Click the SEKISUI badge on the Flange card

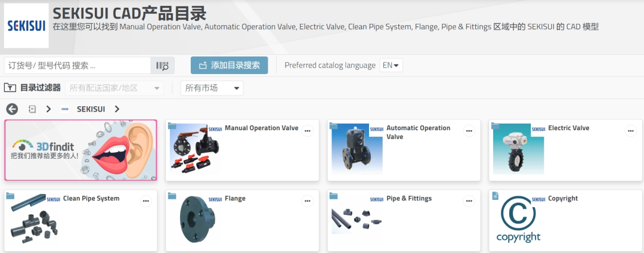pyautogui.click(x=215, y=199)
